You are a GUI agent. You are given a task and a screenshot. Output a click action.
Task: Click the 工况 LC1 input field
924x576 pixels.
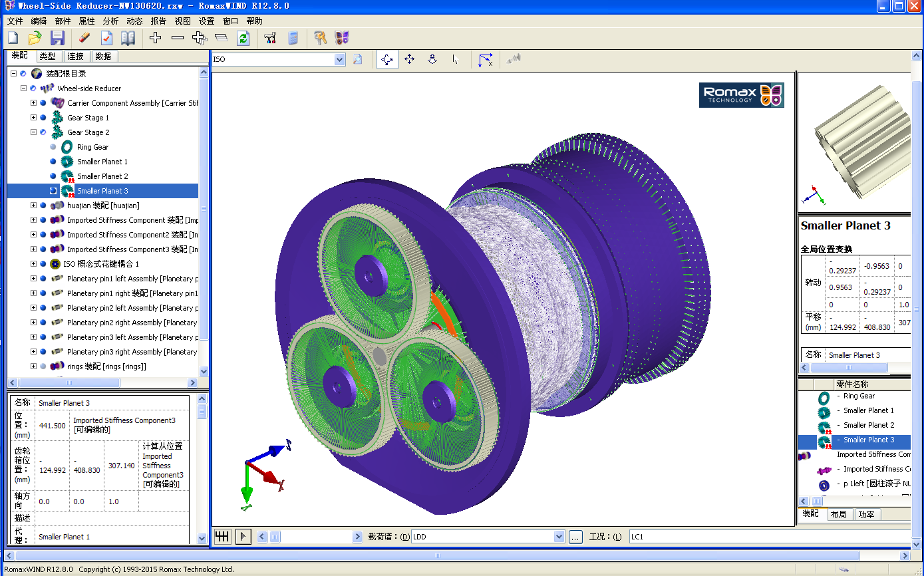pos(770,537)
